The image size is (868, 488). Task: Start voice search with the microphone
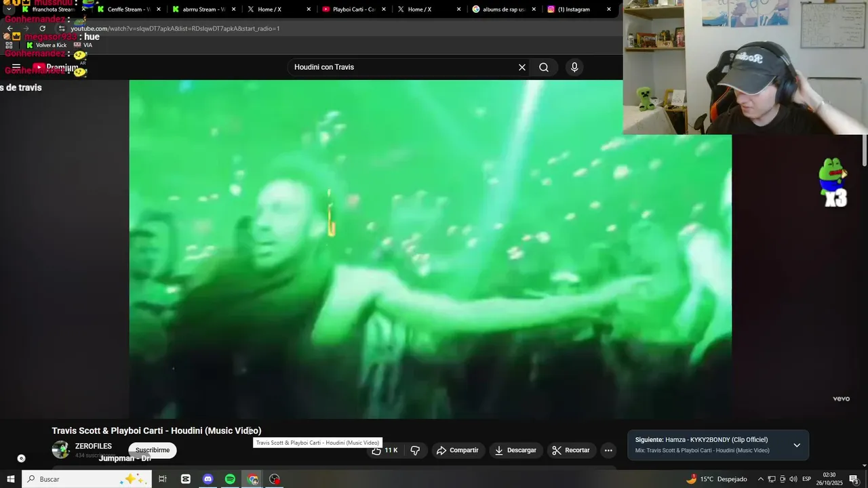coord(574,67)
